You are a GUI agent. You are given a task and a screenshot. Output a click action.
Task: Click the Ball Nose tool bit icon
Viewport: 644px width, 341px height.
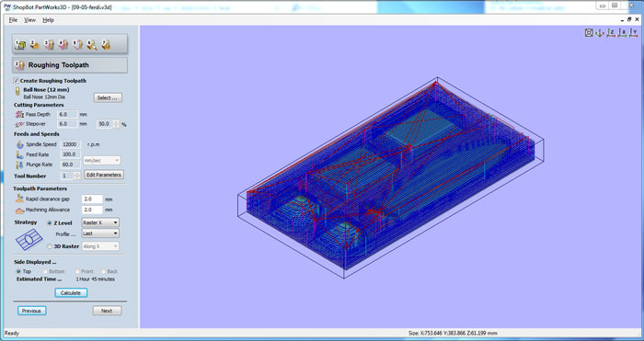[17, 91]
